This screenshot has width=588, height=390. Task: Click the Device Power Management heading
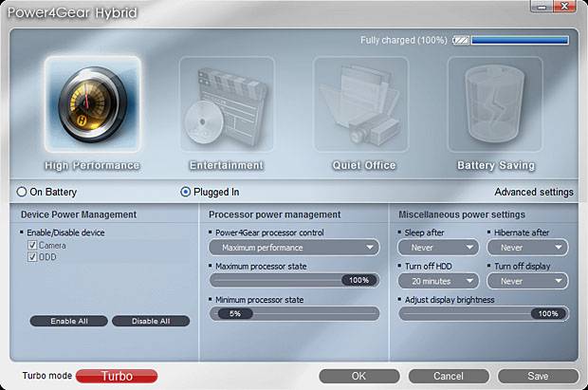coord(79,214)
